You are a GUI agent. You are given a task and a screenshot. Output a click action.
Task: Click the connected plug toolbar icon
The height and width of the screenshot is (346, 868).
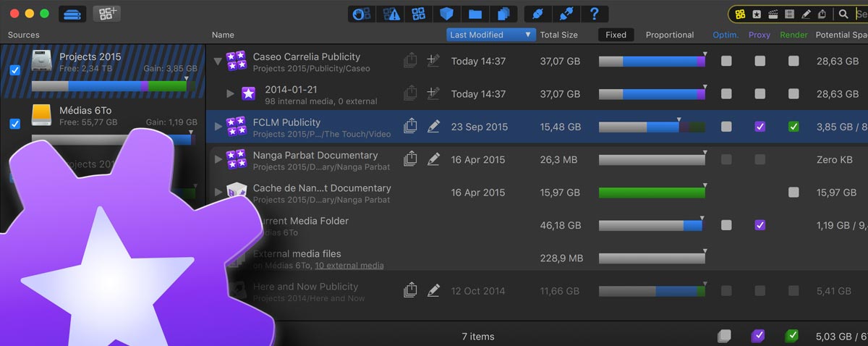pyautogui.click(x=537, y=14)
